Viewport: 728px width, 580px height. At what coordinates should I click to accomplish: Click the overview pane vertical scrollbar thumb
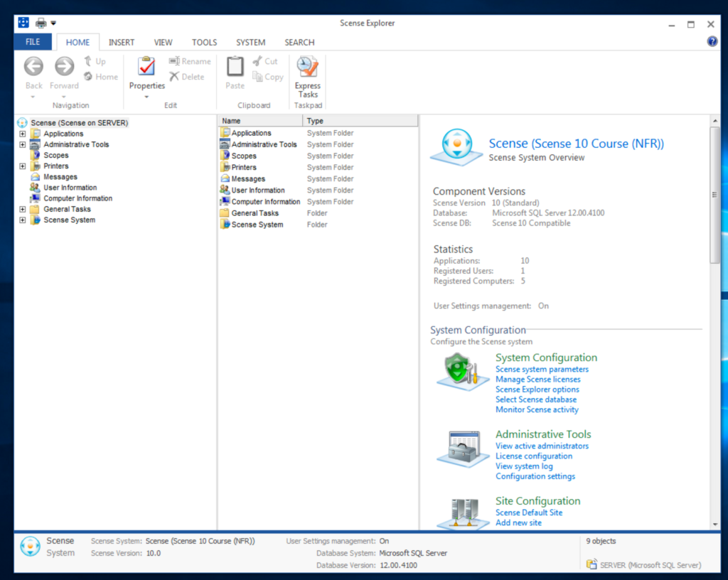[714, 195]
